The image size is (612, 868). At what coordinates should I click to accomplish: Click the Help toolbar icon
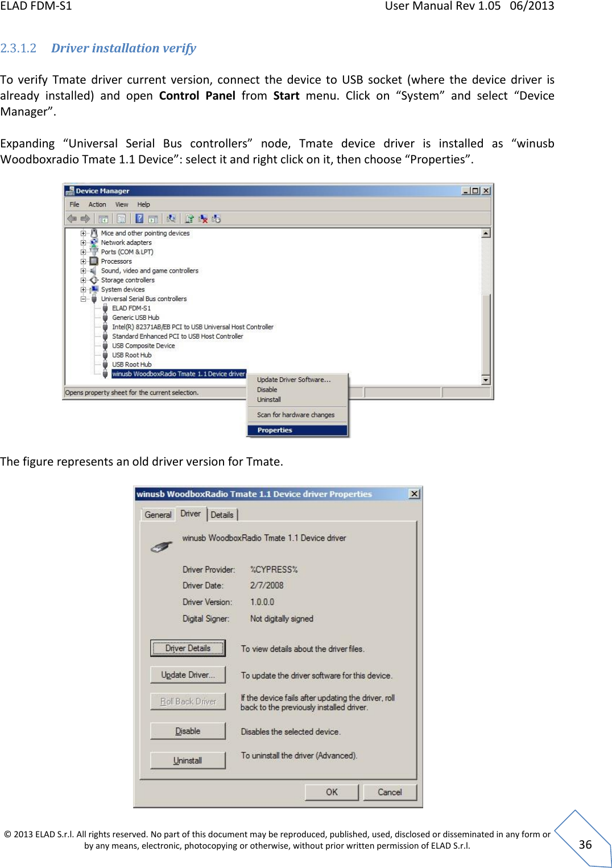pos(140,218)
